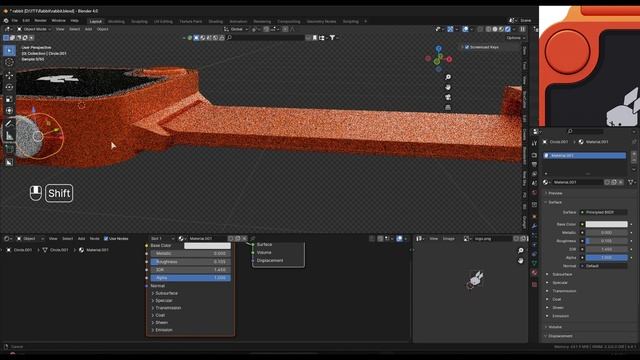Viewport: 640px width, 360px height.
Task: Select the Select Box tool
Action: (9, 51)
